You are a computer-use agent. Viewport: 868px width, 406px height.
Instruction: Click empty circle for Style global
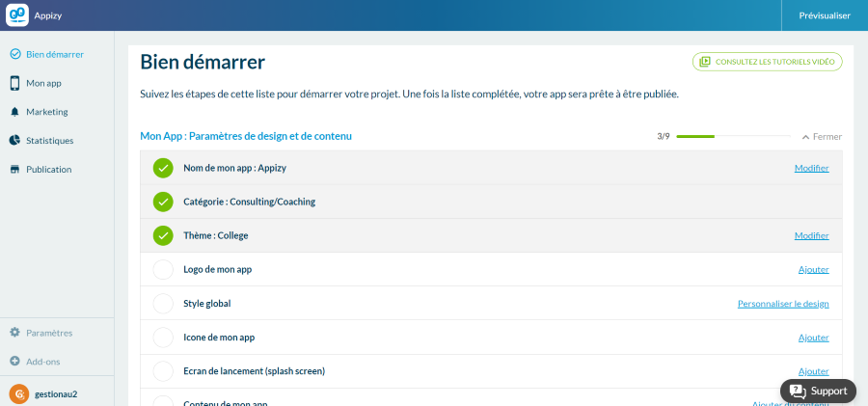click(x=163, y=304)
